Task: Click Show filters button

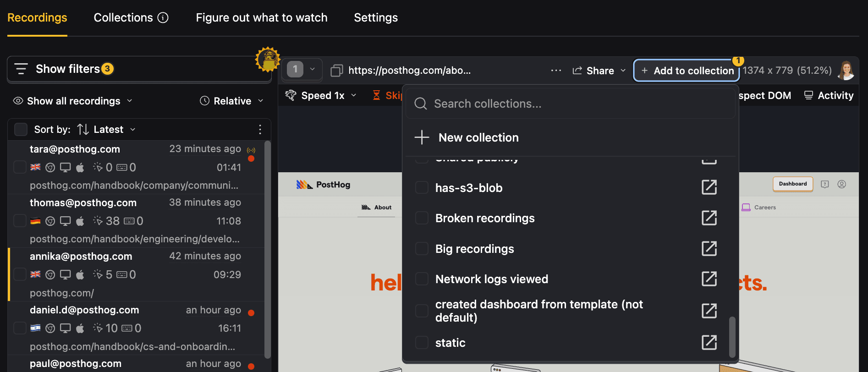Action: [x=139, y=69]
